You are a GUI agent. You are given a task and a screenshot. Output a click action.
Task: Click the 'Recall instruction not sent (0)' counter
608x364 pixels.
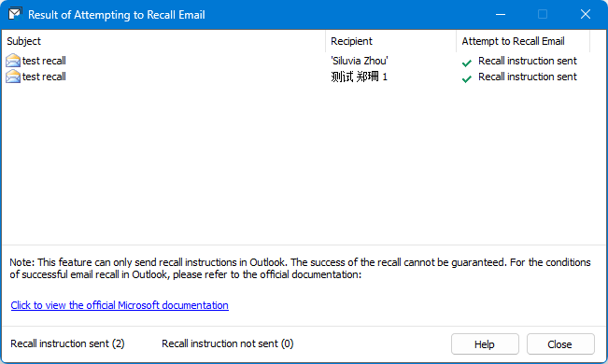pyautogui.click(x=228, y=343)
